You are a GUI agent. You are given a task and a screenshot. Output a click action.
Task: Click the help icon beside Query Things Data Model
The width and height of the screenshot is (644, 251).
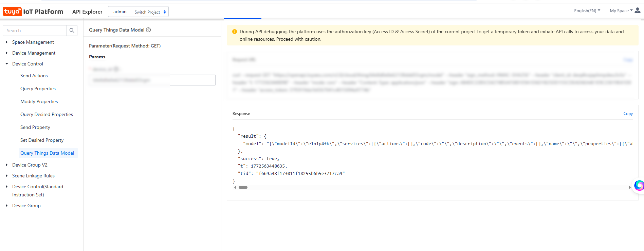point(148,30)
